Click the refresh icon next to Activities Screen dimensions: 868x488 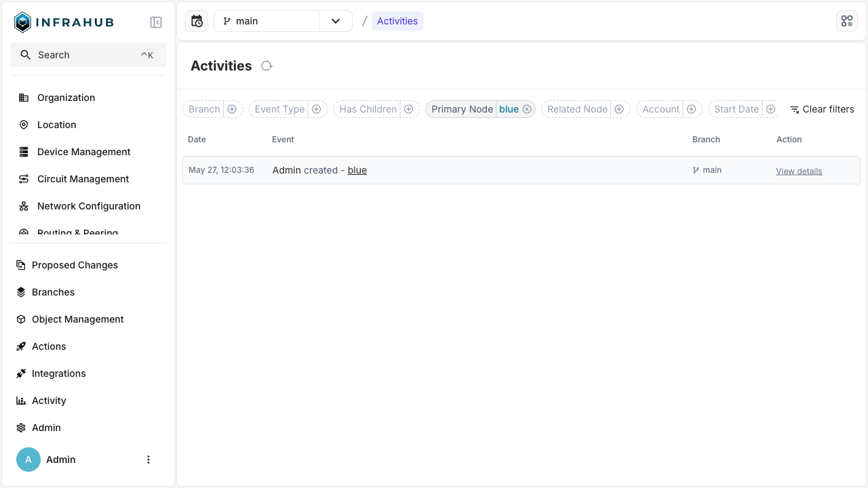point(267,66)
